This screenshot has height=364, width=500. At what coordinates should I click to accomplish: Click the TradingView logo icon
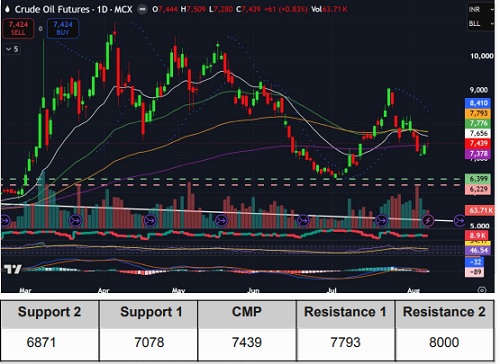pyautogui.click(x=13, y=269)
